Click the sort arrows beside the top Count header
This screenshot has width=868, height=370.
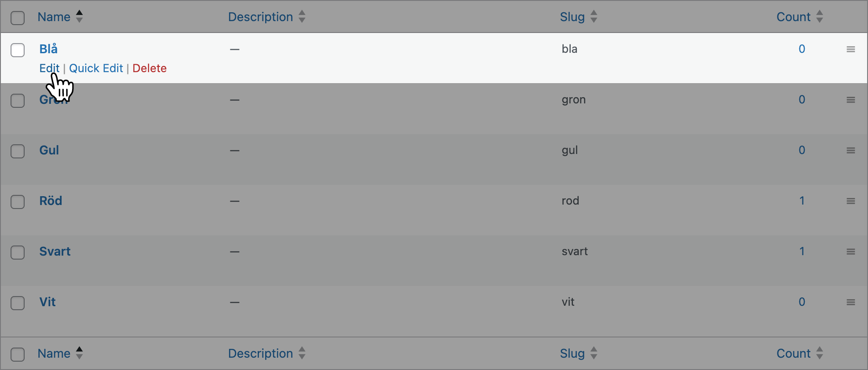point(819,17)
